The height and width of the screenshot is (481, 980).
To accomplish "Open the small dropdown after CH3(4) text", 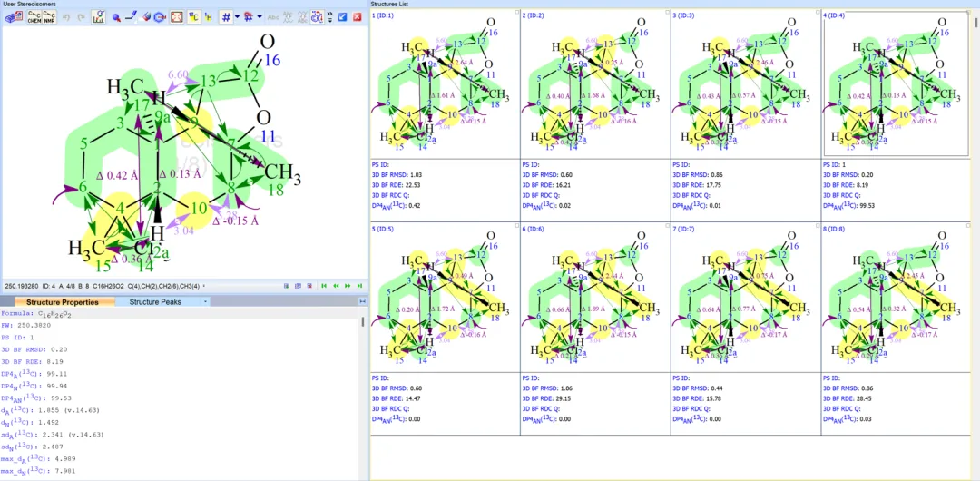I will point(204,286).
